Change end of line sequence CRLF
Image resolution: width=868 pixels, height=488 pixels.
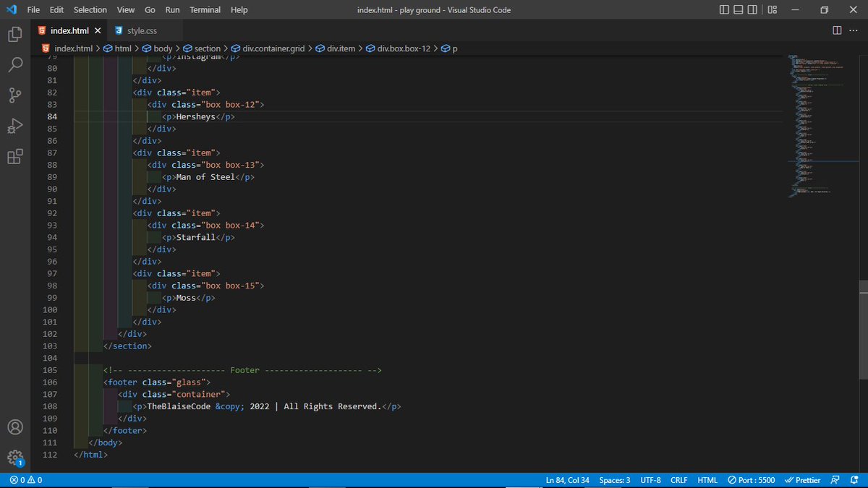(x=679, y=480)
